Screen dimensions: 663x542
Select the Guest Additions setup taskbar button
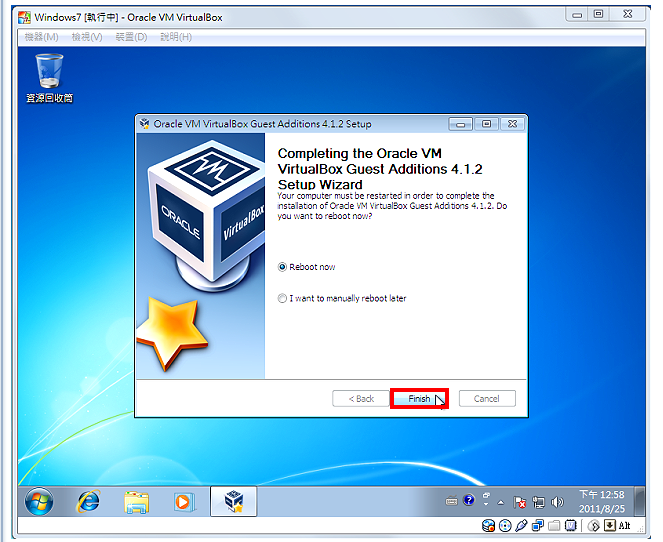point(233,501)
